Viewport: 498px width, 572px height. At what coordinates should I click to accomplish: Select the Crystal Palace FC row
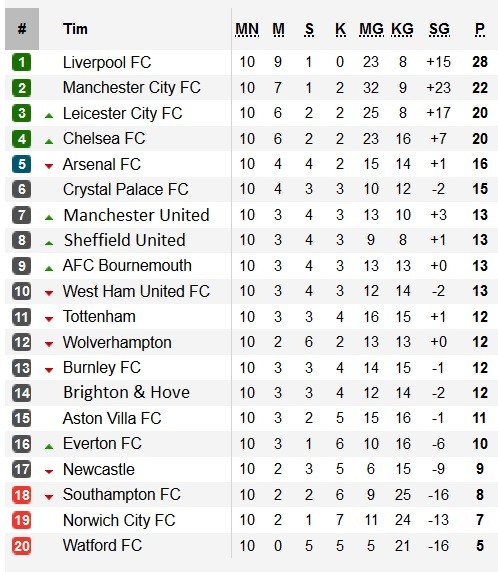(x=251, y=189)
